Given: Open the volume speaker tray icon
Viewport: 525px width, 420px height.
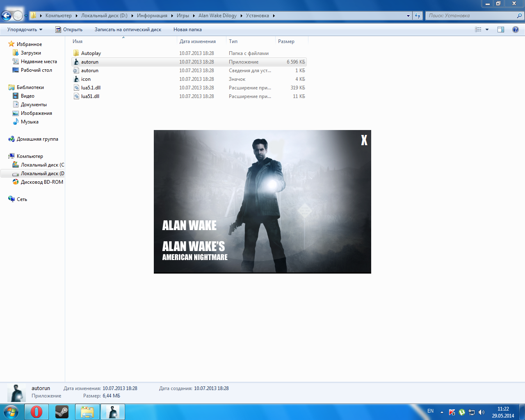Looking at the screenshot, I should (x=482, y=412).
